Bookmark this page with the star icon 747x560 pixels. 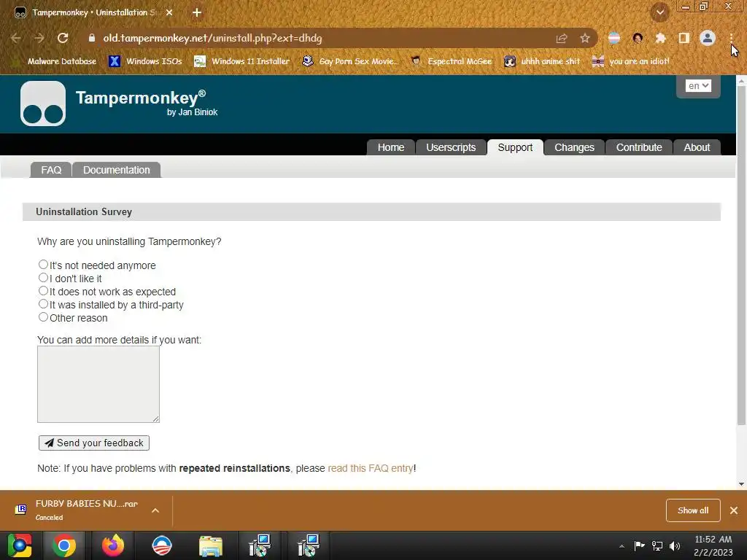point(585,38)
